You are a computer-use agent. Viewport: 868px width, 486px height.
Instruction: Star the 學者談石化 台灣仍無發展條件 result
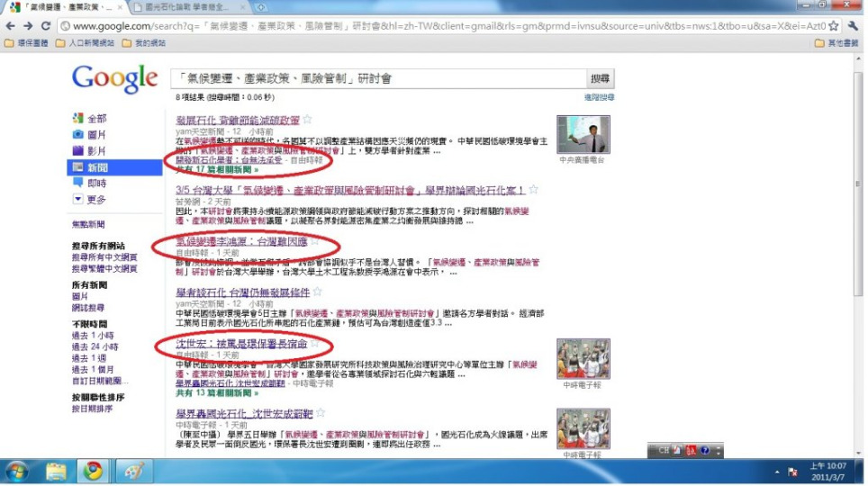click(317, 292)
